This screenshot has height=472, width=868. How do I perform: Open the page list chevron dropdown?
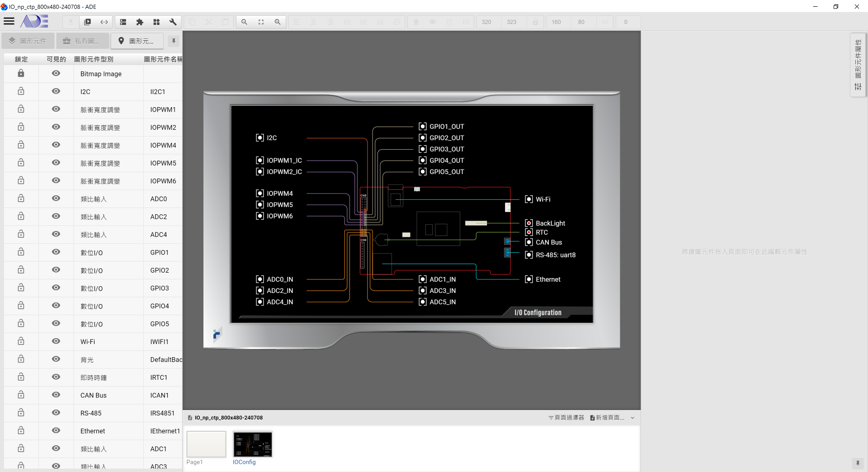click(x=632, y=418)
